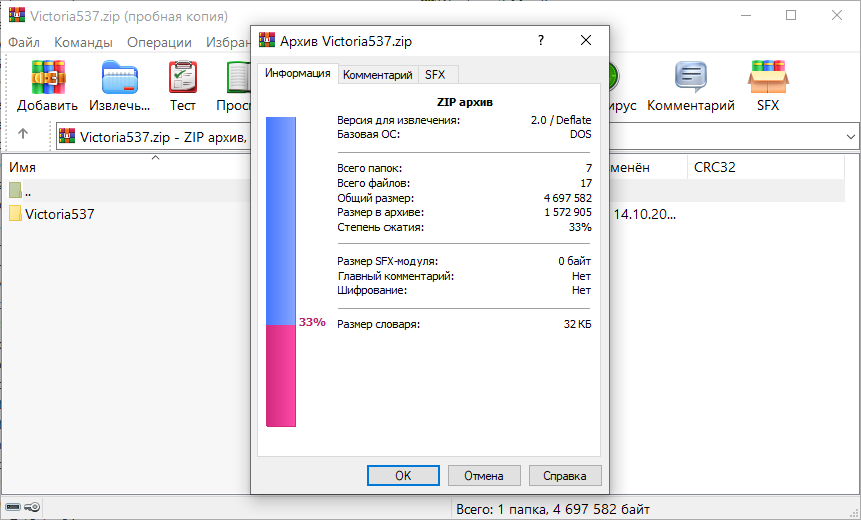Click the compression ratio bar graph
Viewport: 861px width, 520px height.
point(281,271)
